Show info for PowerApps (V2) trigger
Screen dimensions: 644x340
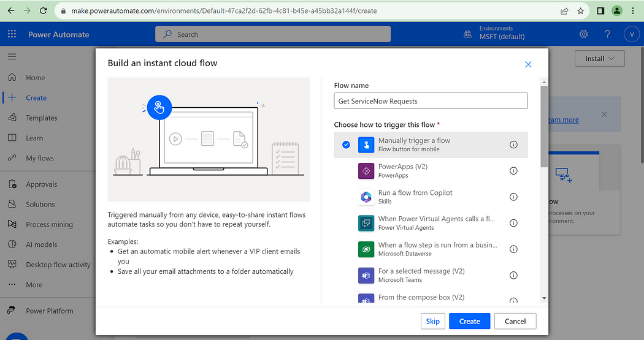point(513,171)
